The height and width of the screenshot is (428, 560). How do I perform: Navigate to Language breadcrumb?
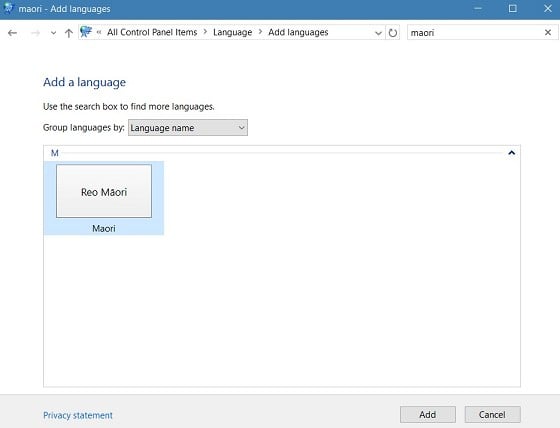(232, 32)
